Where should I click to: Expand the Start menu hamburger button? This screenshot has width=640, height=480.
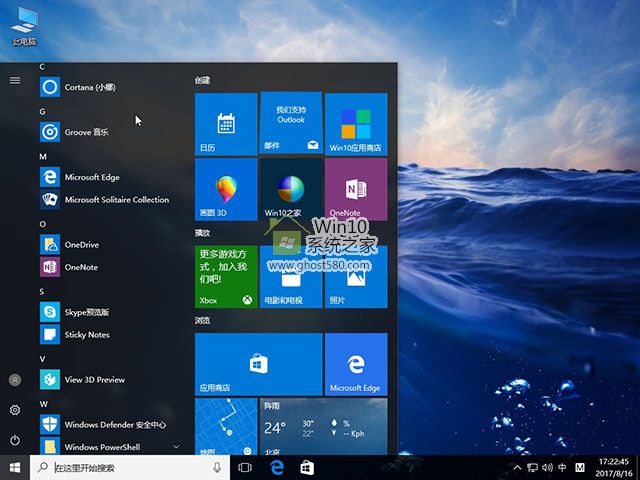(15, 80)
